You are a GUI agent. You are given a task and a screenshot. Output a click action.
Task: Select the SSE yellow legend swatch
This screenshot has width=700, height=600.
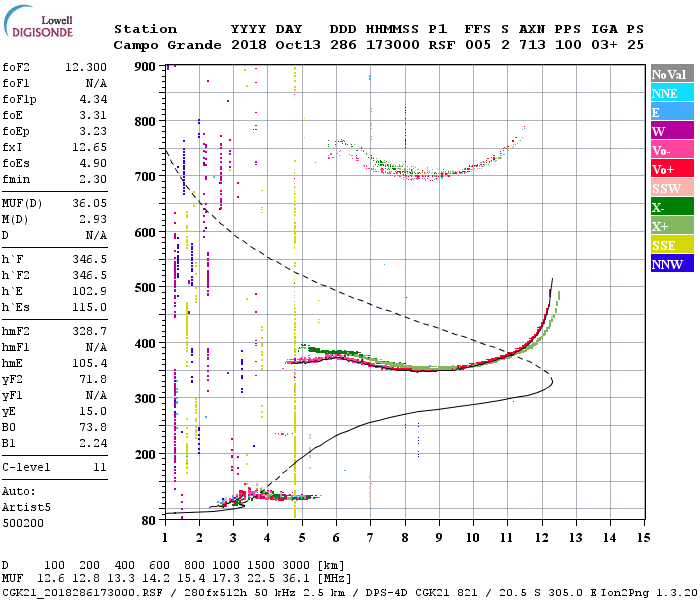672,245
